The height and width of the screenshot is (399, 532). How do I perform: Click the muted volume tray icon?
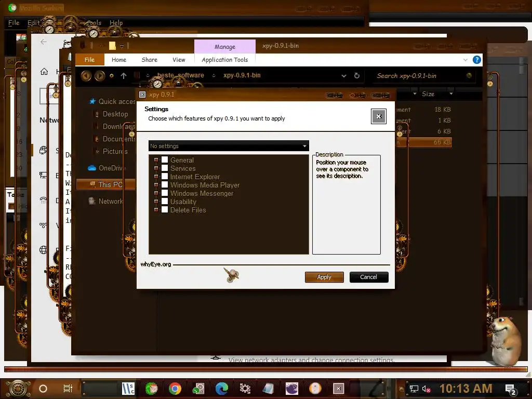(427, 389)
